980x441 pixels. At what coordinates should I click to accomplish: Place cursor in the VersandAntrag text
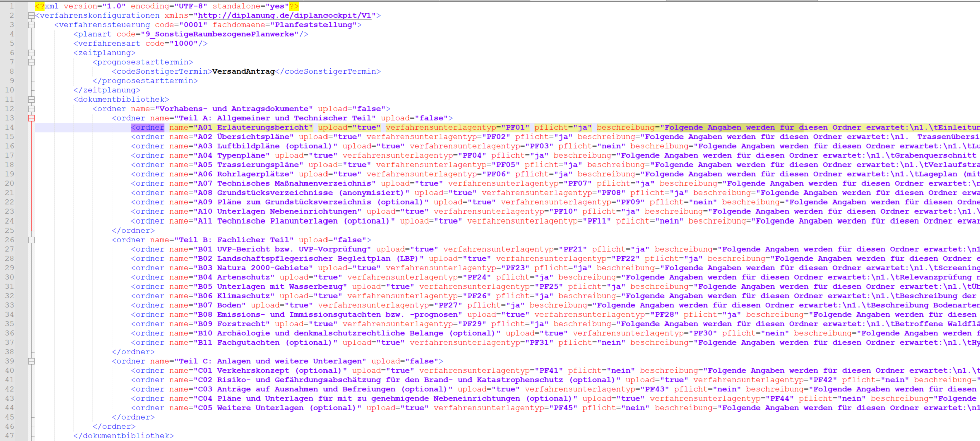pos(243,71)
